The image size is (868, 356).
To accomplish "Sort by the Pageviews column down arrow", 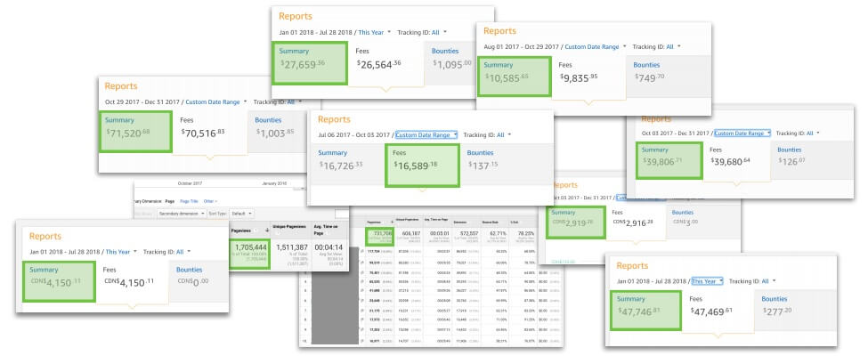I will pos(268,230).
